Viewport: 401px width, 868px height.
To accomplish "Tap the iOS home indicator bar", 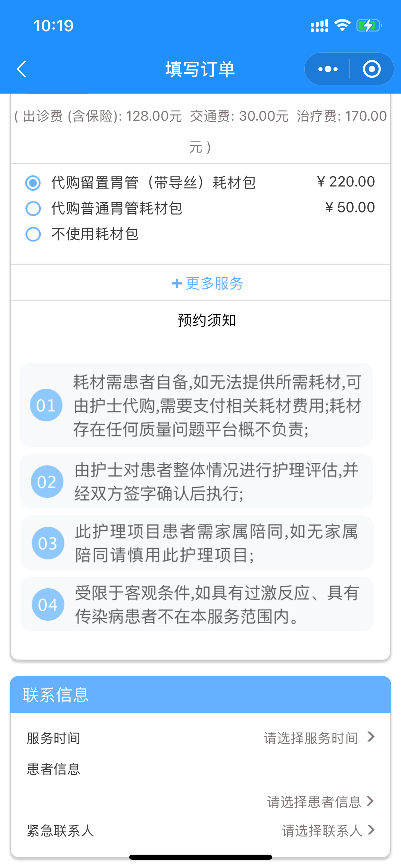I will coord(200,857).
